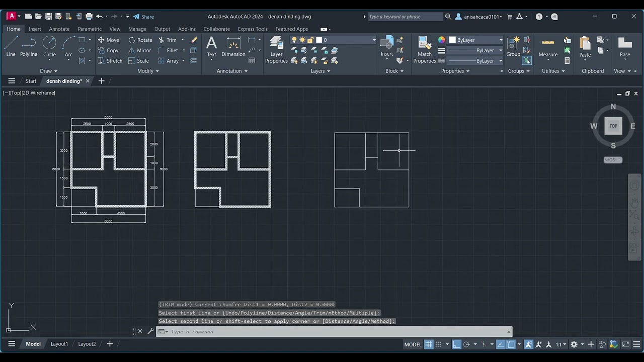Image resolution: width=644 pixels, height=362 pixels.
Task: Launch Match Properties tool
Action: 425,50
